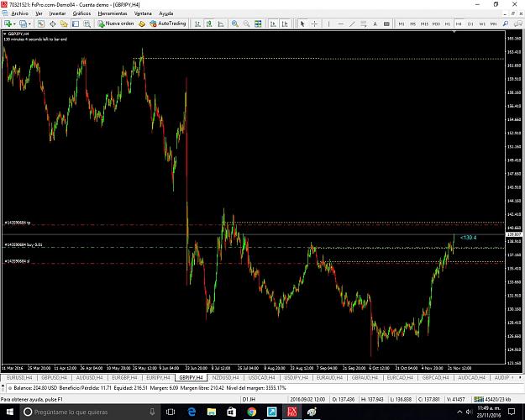The image size is (525, 420).
Task: Open the Strategy Tester icon
Action: [x=87, y=24]
